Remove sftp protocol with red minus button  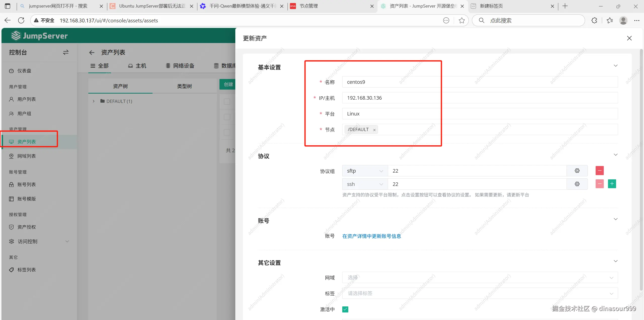coord(599,171)
